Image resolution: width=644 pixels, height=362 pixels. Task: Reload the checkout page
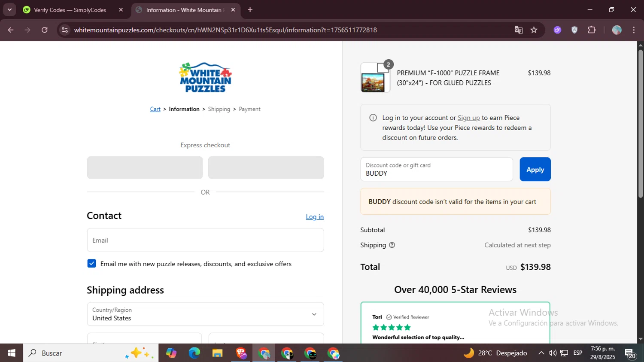pyautogui.click(x=45, y=30)
